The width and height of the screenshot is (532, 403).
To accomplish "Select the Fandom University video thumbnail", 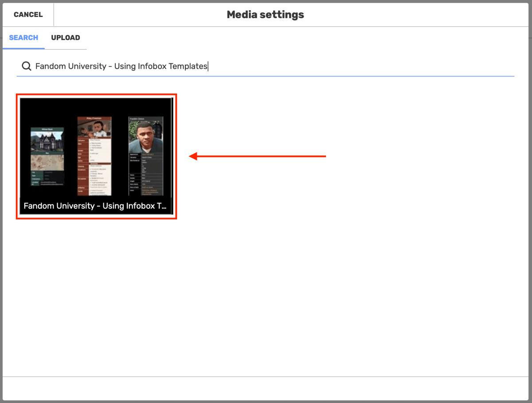I will pyautogui.click(x=96, y=156).
